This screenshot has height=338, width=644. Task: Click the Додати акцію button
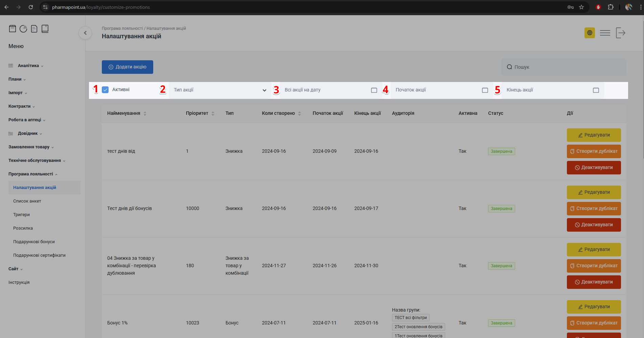(128, 67)
